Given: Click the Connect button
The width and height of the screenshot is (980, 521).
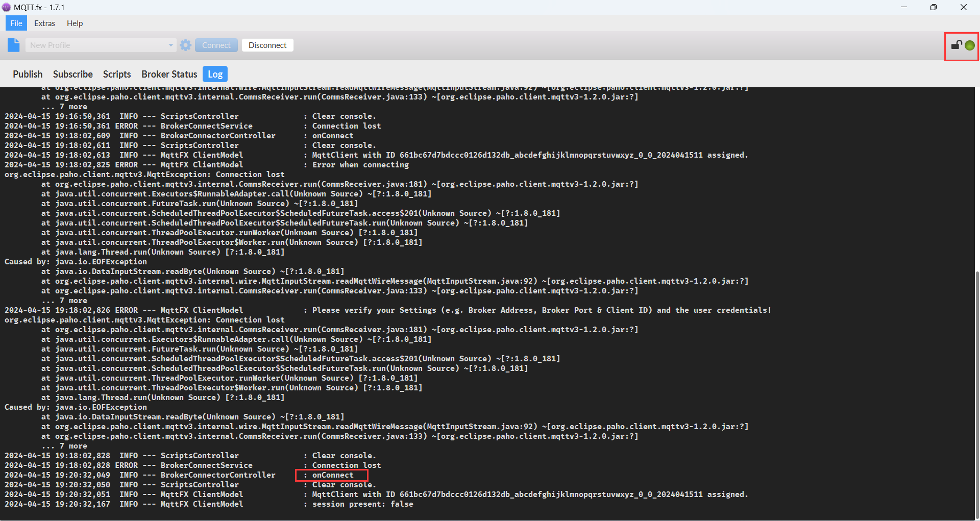Looking at the screenshot, I should click(216, 45).
